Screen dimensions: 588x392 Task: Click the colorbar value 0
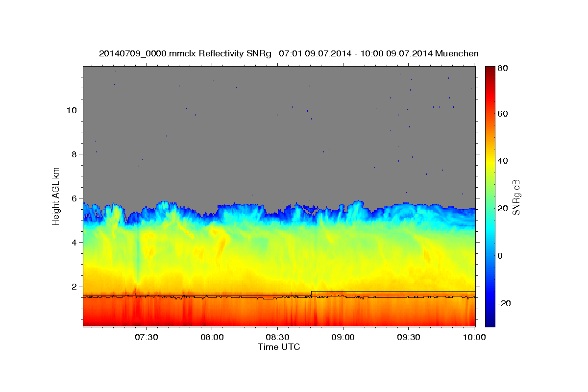[500, 256]
